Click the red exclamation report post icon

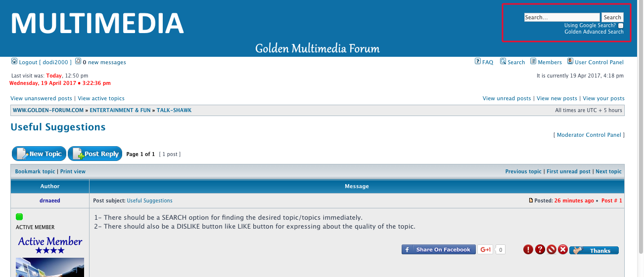(x=528, y=250)
